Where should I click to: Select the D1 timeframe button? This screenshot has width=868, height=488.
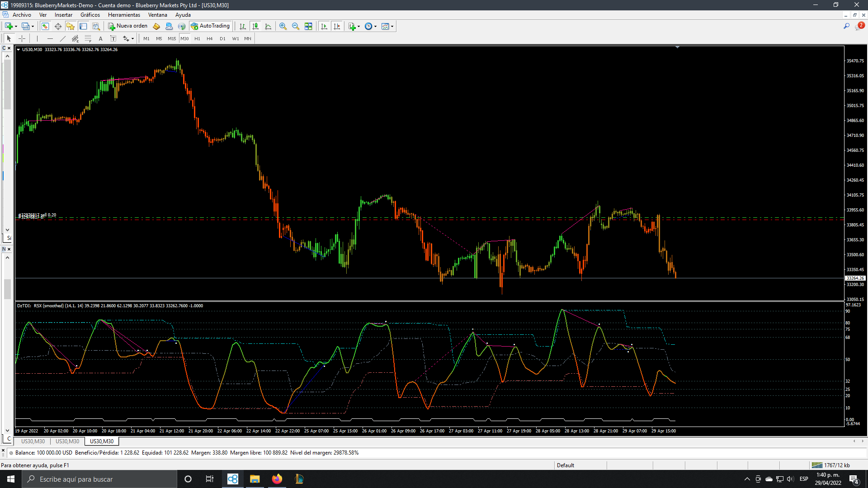pos(222,39)
